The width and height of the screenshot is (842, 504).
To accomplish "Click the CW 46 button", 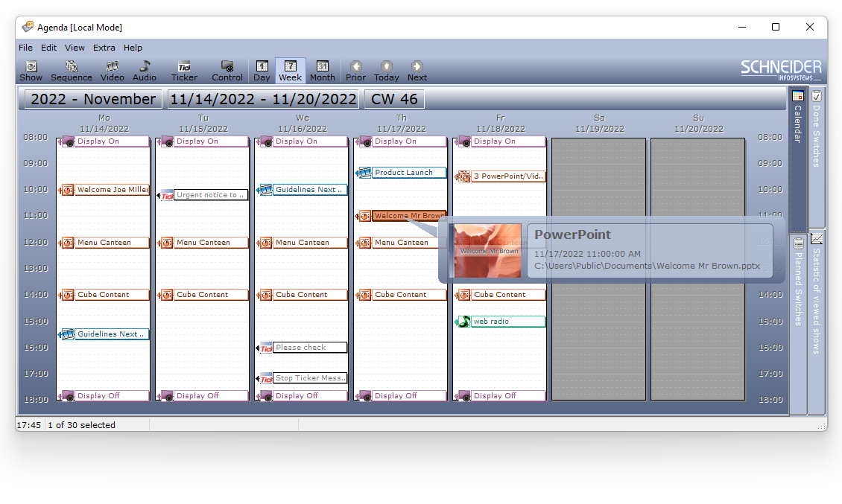I will (x=394, y=99).
